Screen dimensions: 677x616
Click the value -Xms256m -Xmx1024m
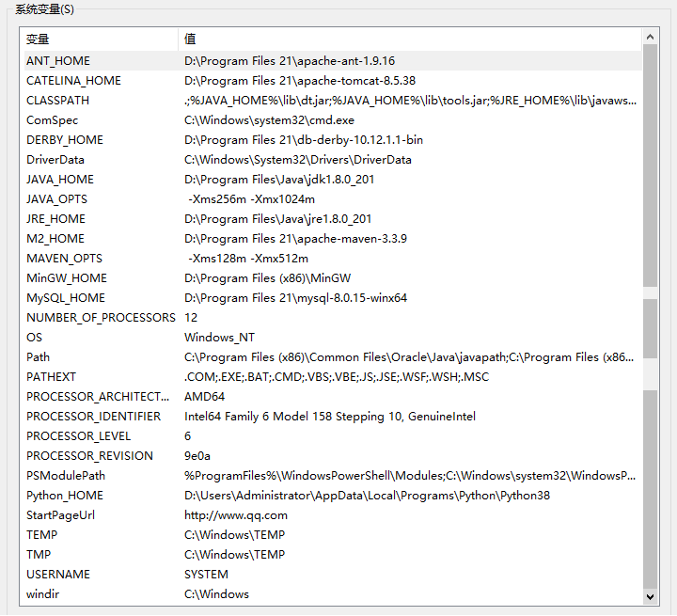click(251, 199)
